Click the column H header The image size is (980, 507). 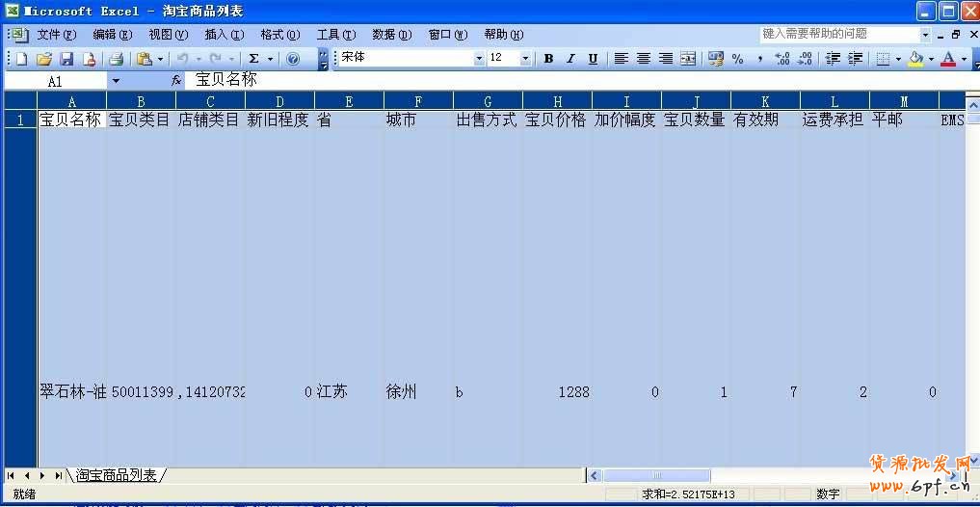pos(557,100)
